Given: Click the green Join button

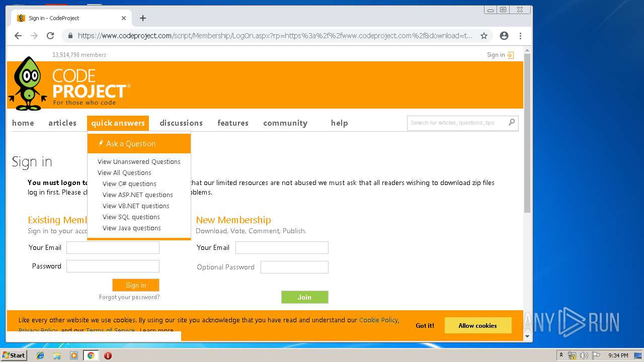Looking at the screenshot, I should (305, 297).
